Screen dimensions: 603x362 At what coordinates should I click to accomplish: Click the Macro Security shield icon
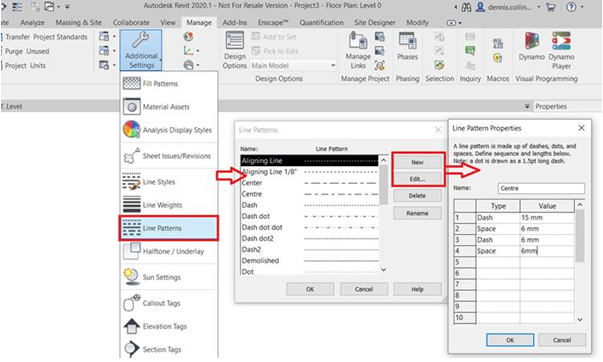(498, 58)
